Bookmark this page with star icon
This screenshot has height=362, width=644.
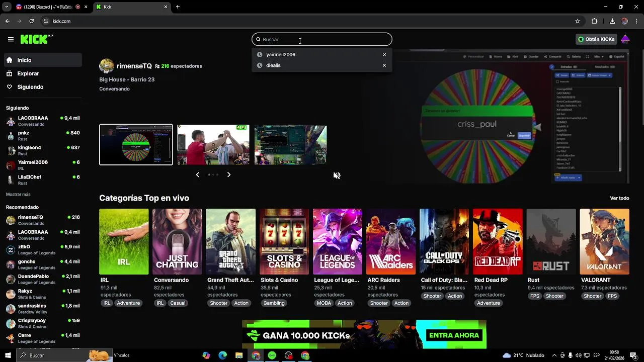point(578,21)
